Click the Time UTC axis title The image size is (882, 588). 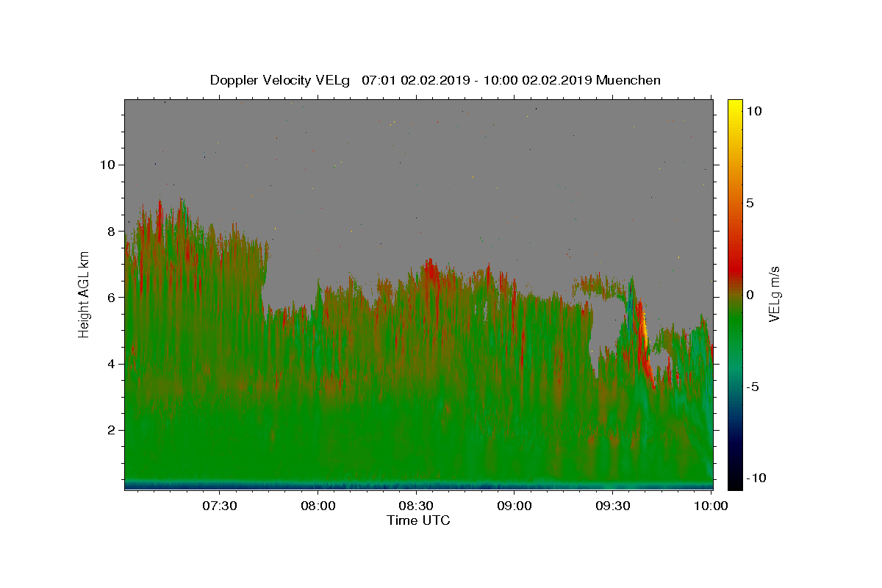(418, 520)
